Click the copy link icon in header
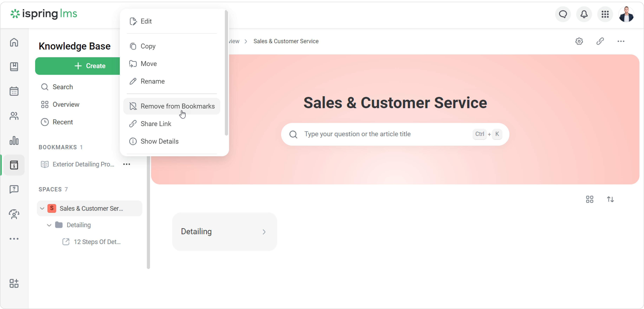The image size is (644, 309). (600, 41)
